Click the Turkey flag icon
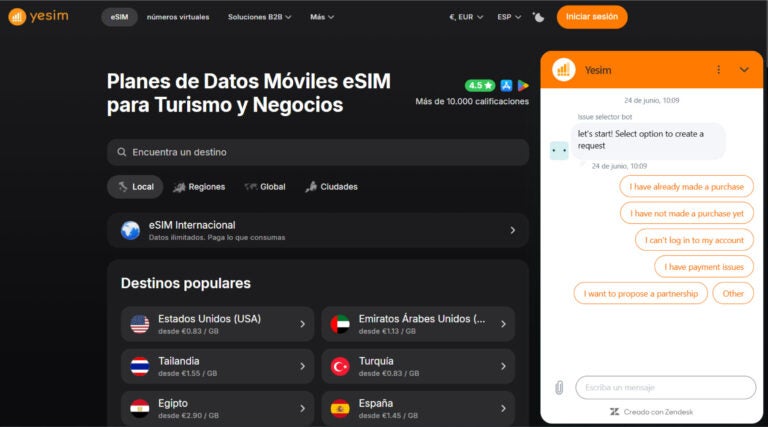Image resolution: width=768 pixels, height=427 pixels. point(340,366)
